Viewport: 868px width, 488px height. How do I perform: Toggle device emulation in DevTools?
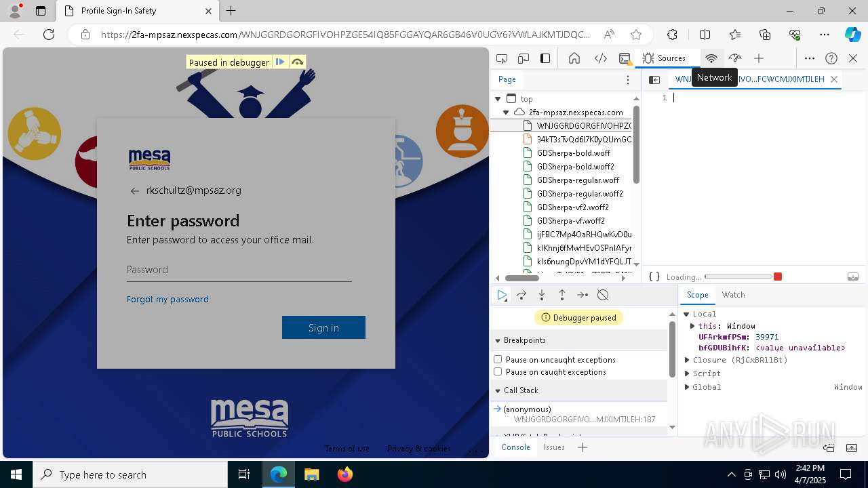point(524,58)
